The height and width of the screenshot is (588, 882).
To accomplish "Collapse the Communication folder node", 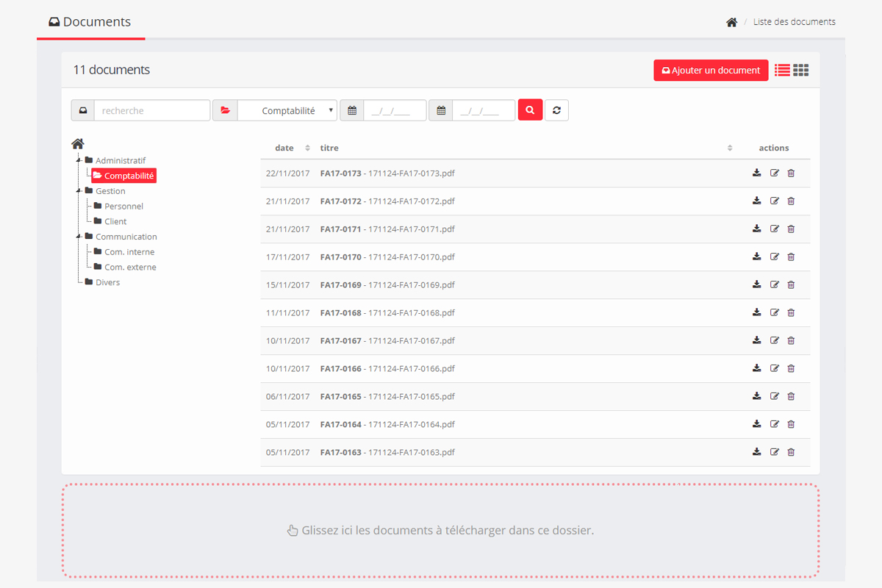I will coord(79,237).
